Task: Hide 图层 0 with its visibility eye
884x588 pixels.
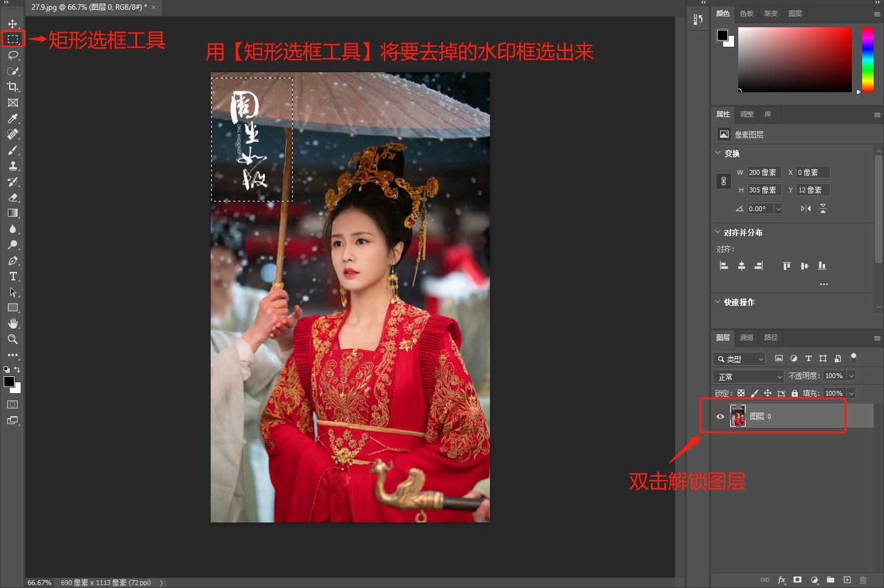Action: coord(720,416)
